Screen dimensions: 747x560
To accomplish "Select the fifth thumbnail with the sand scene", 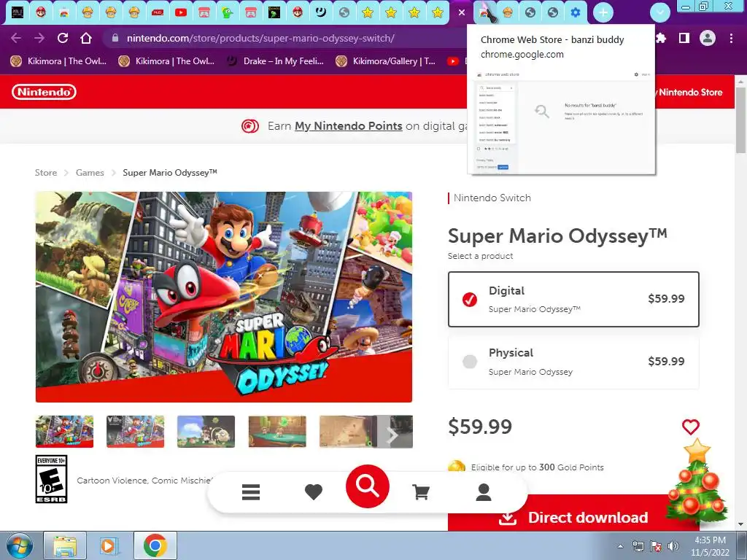I will pyautogui.click(x=348, y=432).
